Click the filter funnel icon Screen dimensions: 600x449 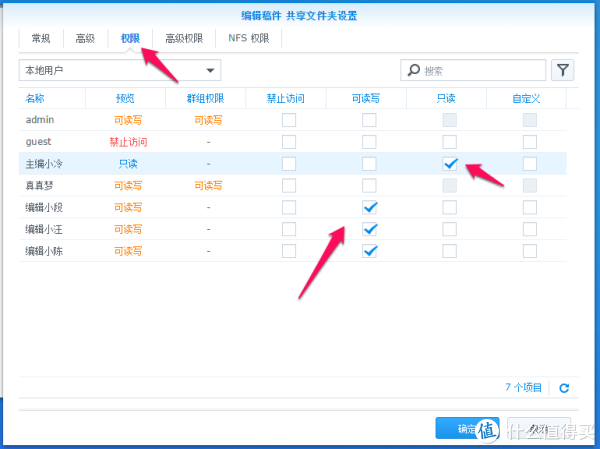click(563, 70)
